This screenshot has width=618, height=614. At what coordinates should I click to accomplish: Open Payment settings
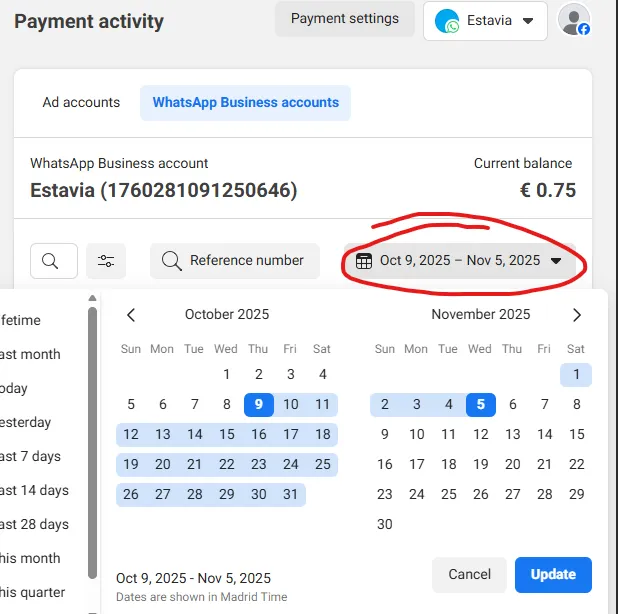(x=344, y=18)
